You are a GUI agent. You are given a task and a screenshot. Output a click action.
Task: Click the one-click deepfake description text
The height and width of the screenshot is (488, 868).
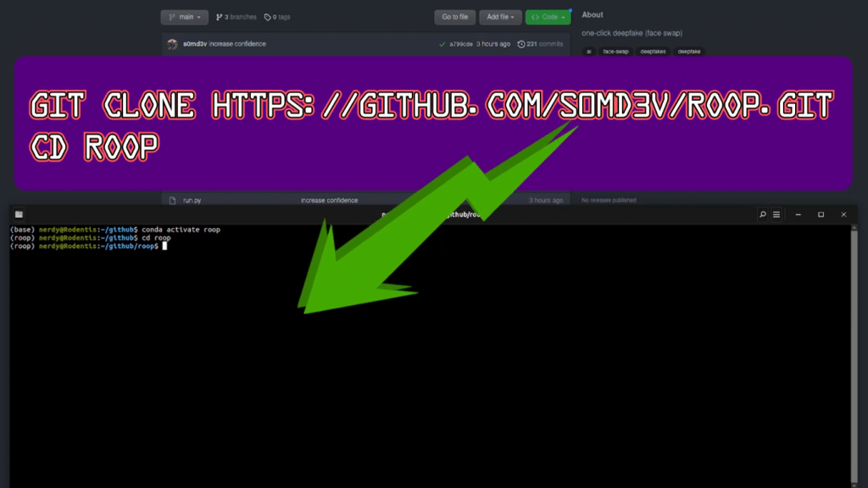coord(632,33)
